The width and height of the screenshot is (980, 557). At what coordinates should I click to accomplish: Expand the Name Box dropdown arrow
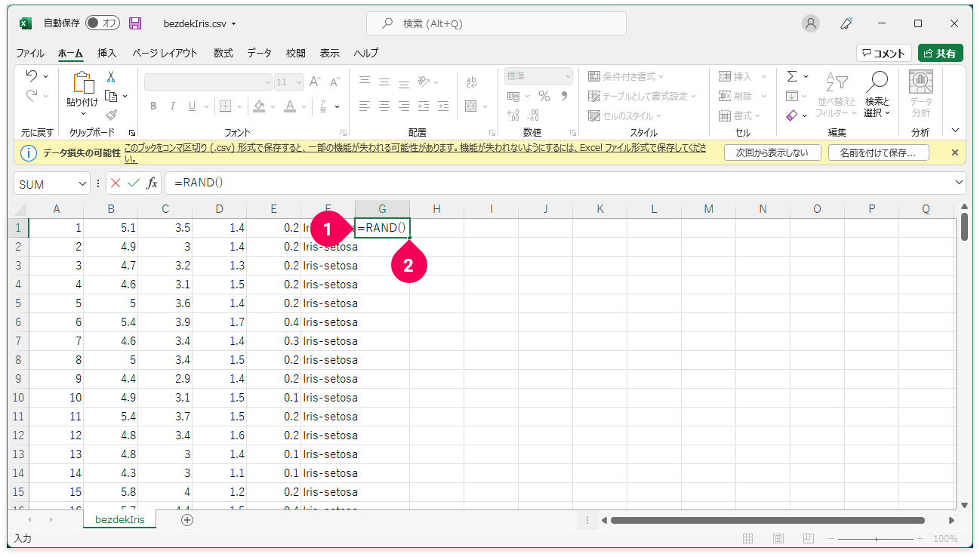pyautogui.click(x=82, y=183)
